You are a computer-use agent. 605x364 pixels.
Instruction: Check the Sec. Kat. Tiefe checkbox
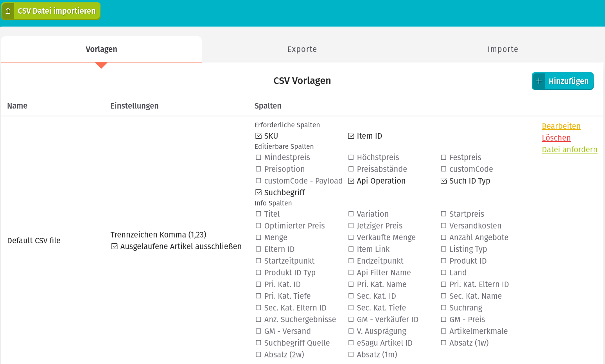tap(351, 308)
